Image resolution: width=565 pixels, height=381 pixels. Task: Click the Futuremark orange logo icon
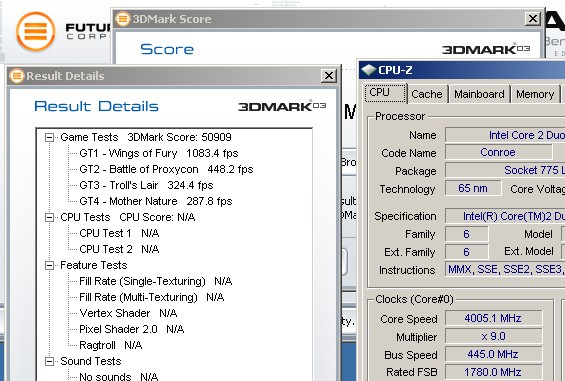tap(36, 31)
